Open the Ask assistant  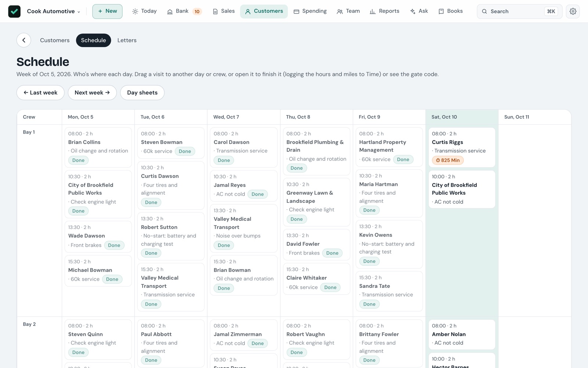click(419, 11)
